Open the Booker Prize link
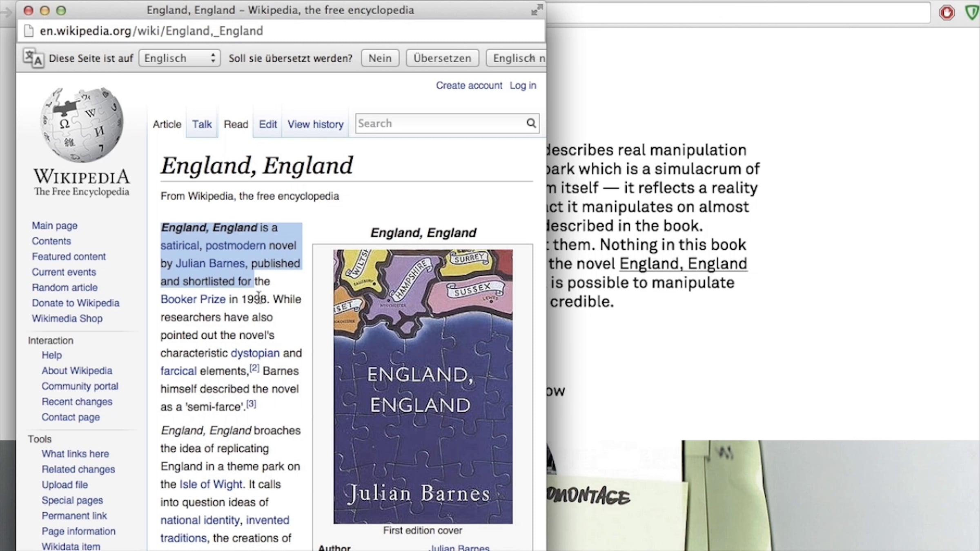 [193, 300]
